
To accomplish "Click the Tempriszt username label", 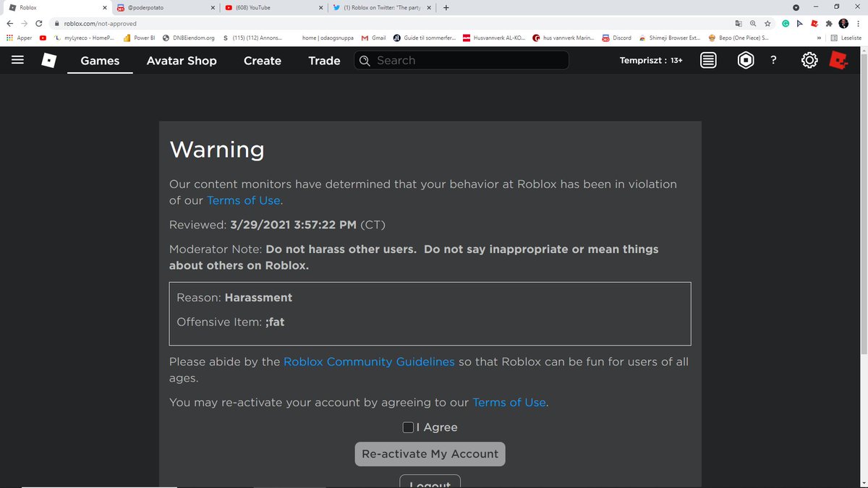I will pyautogui.click(x=642, y=61).
